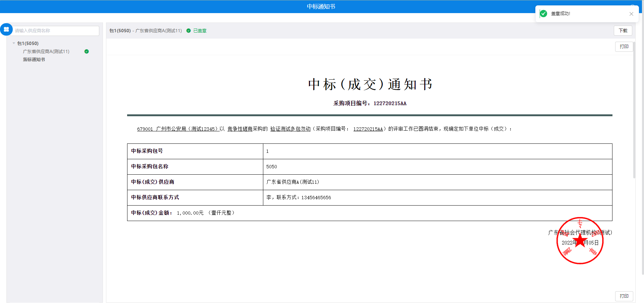Close the 盖章成功 notification

[x=631, y=14]
